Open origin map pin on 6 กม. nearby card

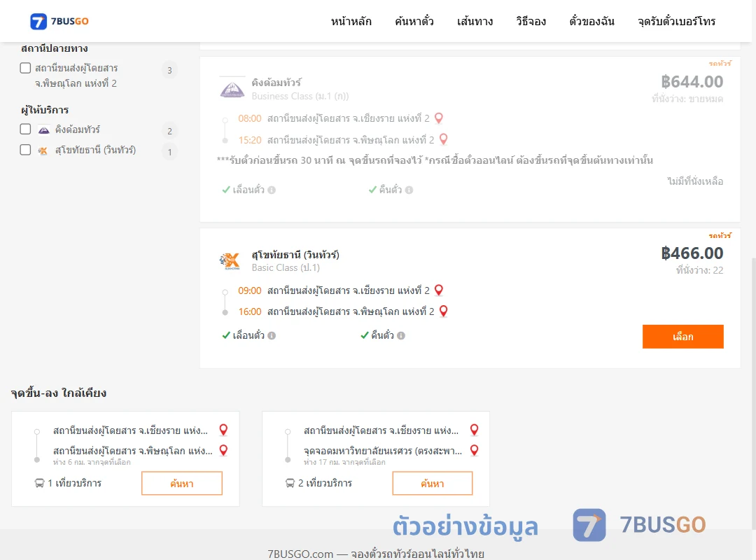224,430
